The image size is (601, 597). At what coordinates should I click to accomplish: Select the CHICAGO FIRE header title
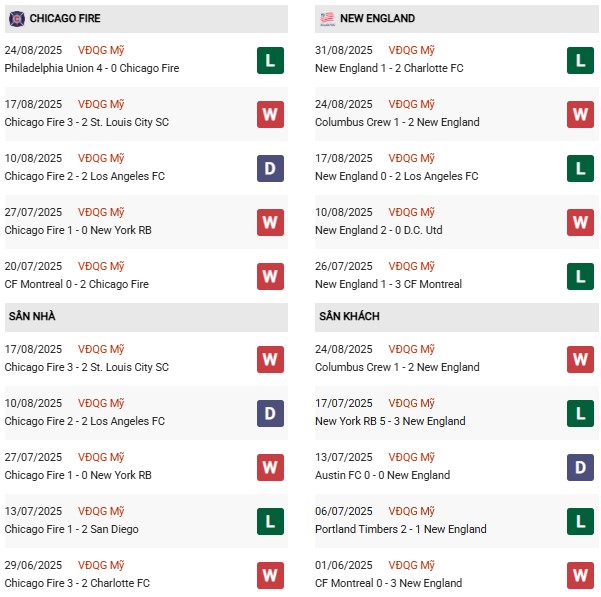click(65, 18)
